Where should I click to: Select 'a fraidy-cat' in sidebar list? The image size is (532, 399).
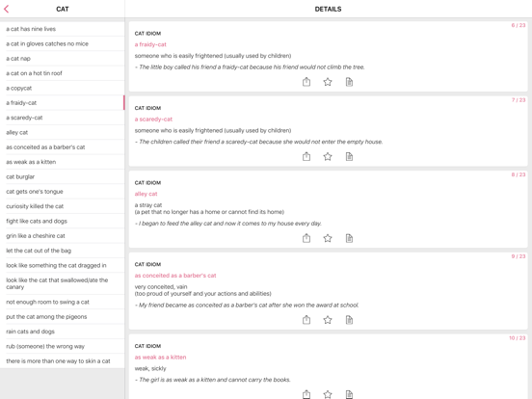pyautogui.click(x=63, y=103)
